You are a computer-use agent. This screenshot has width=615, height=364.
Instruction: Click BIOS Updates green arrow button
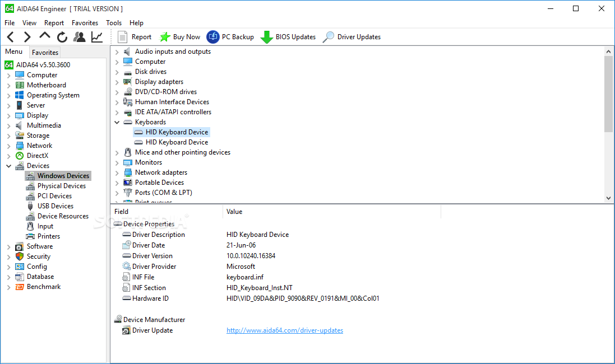point(288,37)
